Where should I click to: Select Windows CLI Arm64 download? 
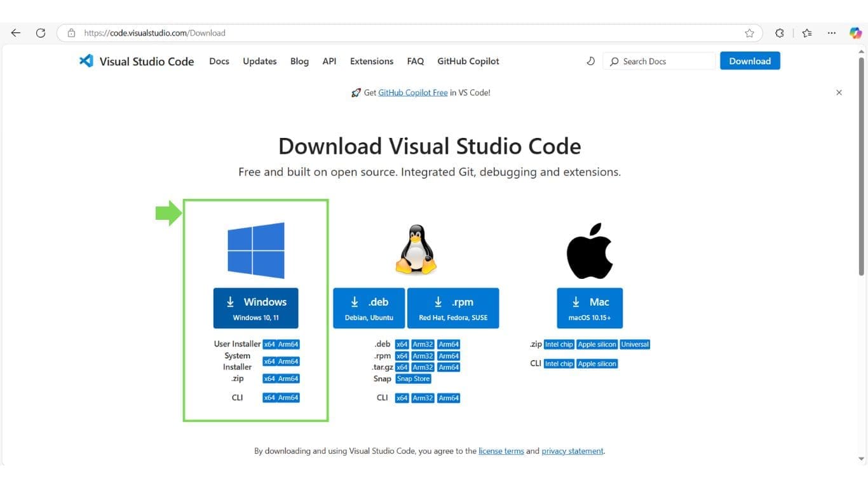pos(288,398)
